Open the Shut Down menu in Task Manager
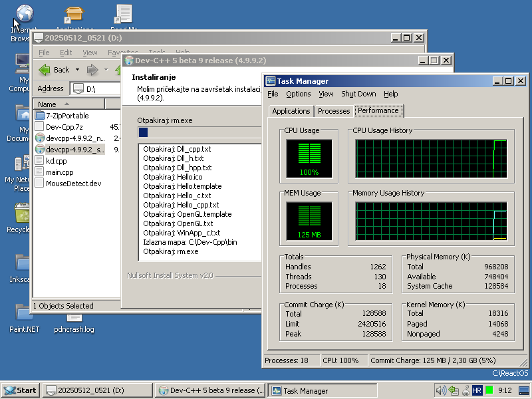 [358, 94]
